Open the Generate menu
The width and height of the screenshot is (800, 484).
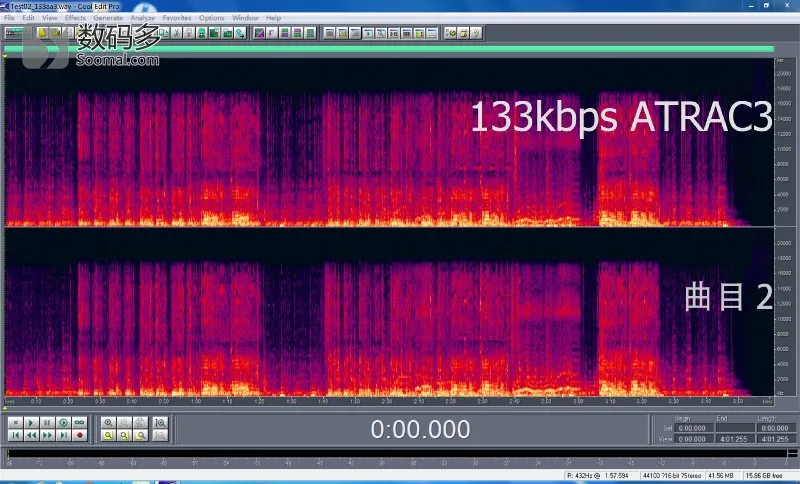click(x=108, y=18)
